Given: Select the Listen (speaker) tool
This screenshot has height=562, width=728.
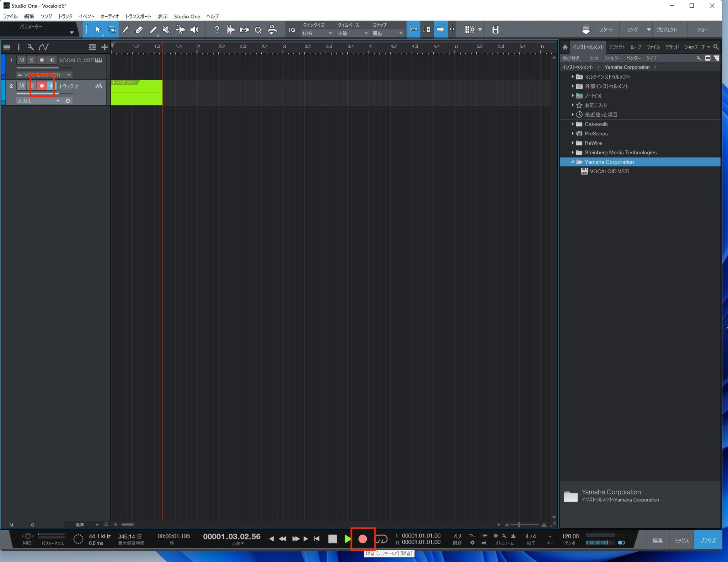Looking at the screenshot, I should click(x=194, y=30).
